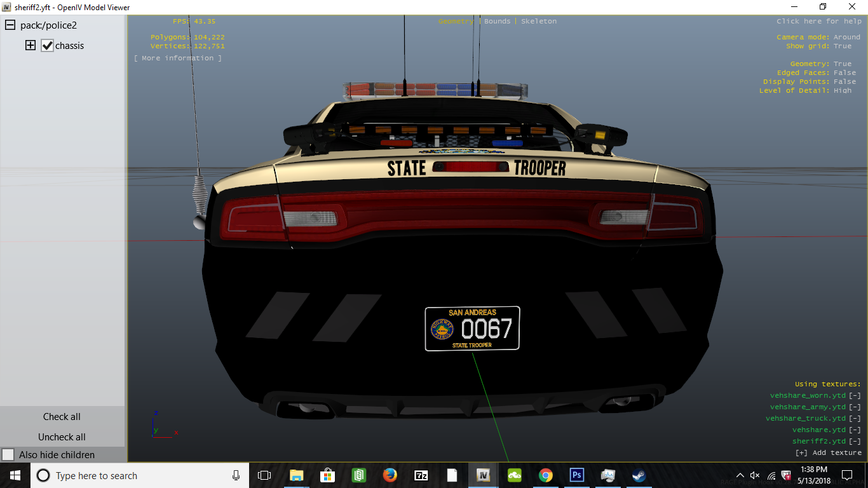868x488 pixels.
Task: Click the Polygons: 104,222 readout
Action: (187, 37)
